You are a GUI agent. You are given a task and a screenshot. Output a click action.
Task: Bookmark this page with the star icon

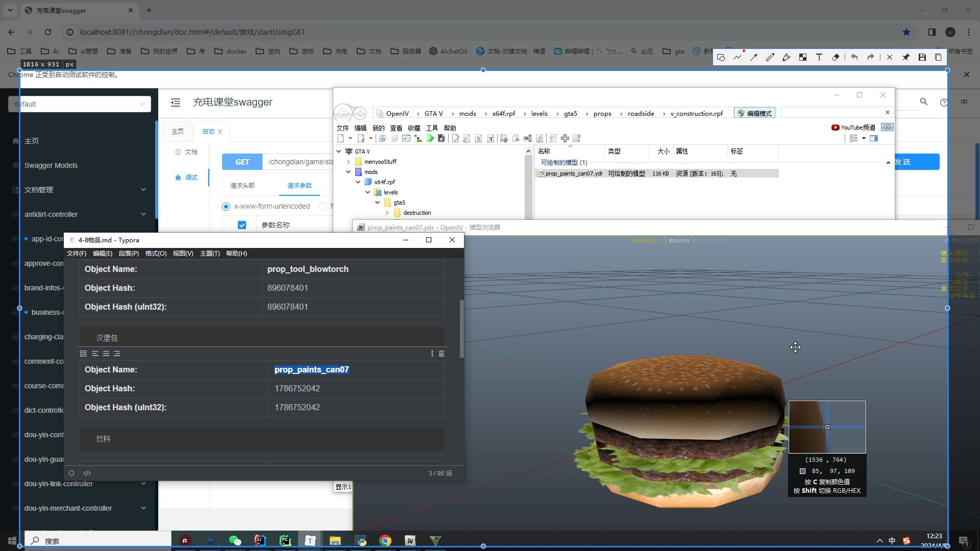pos(906,32)
